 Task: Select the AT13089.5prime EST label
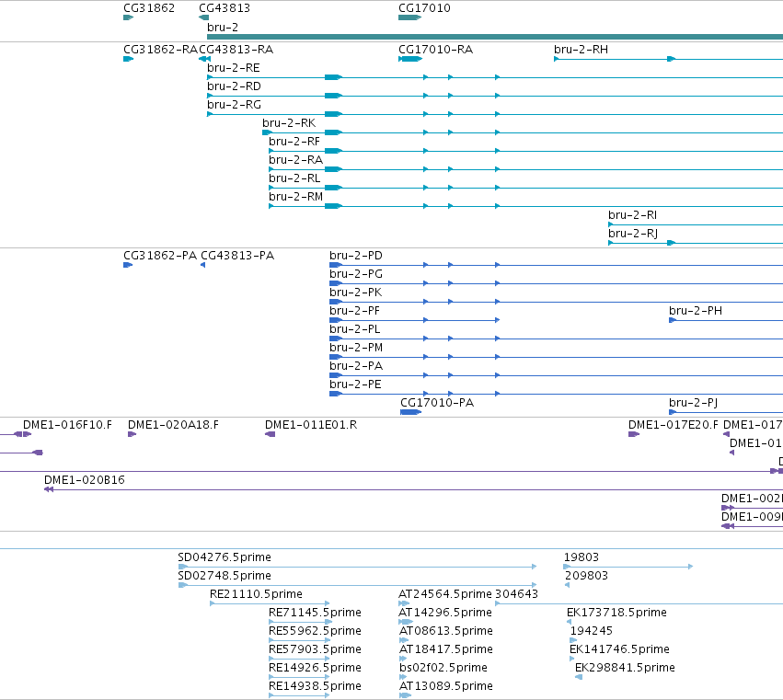(446, 686)
